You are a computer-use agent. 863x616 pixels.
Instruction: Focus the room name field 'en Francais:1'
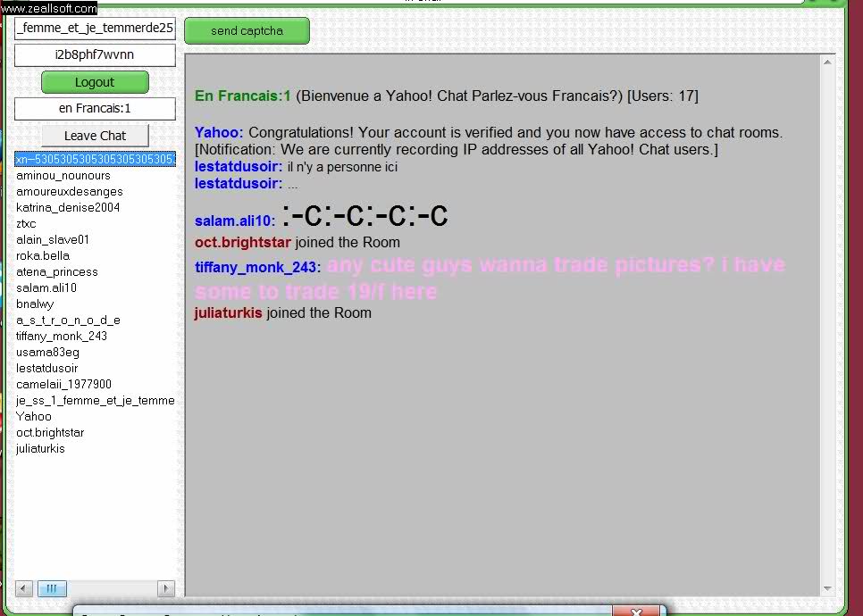tap(95, 109)
